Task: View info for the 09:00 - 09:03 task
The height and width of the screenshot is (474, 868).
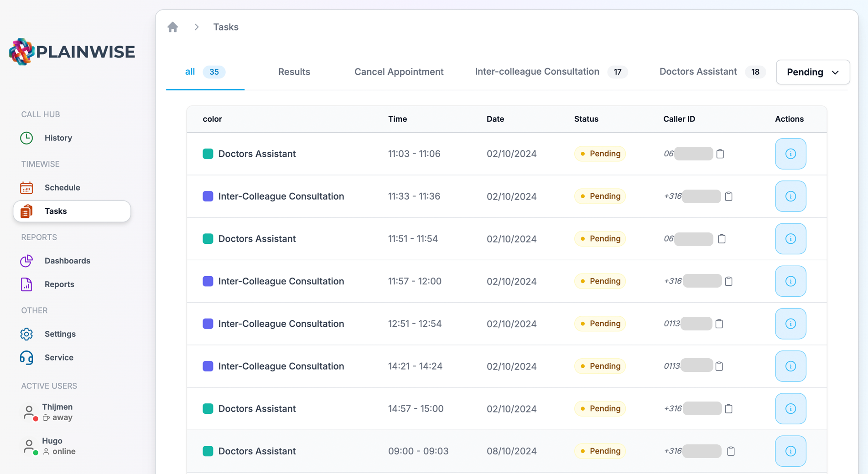Action: coord(790,451)
